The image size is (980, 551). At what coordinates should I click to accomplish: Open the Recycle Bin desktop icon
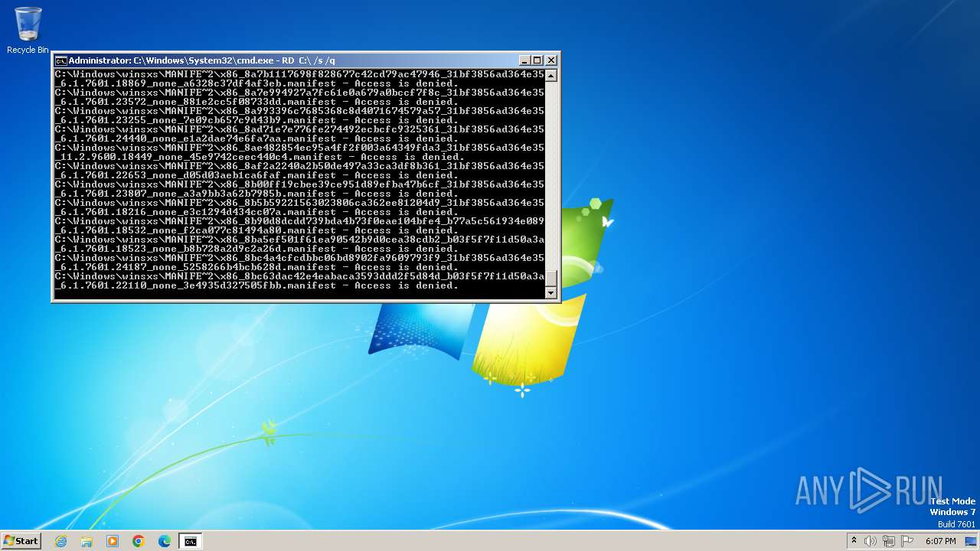(x=28, y=31)
